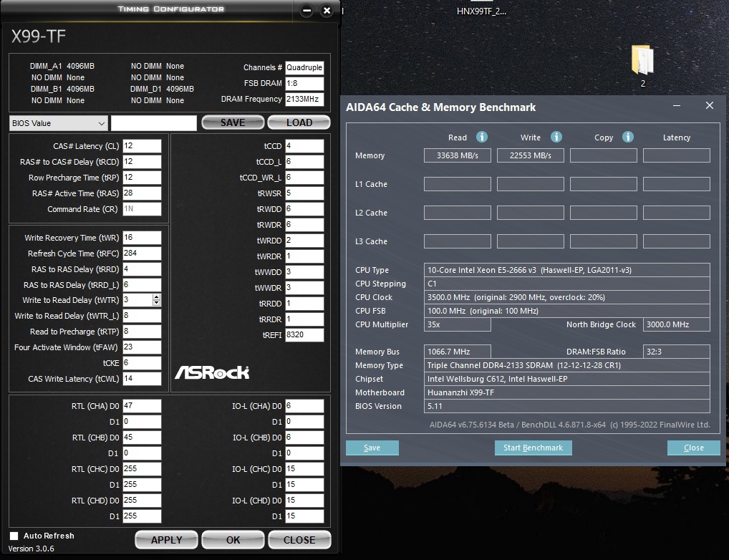Click the BIOS Version 5.11 value

566,406
